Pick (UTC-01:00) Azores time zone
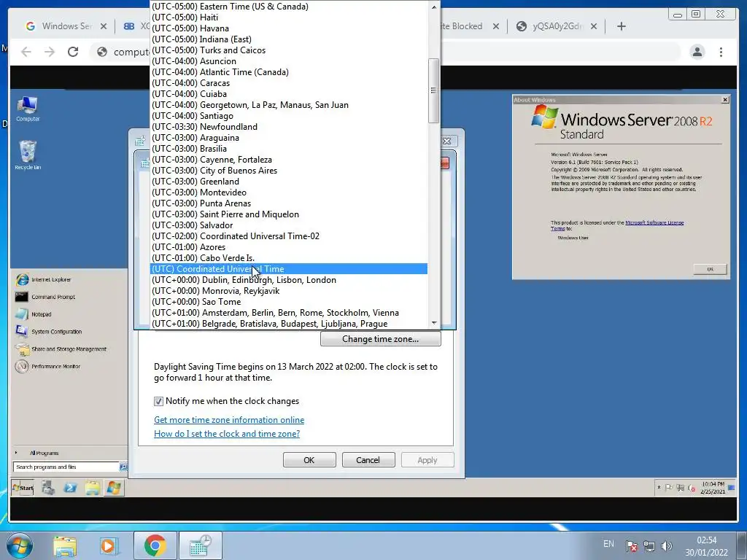747x560 pixels. (x=289, y=247)
